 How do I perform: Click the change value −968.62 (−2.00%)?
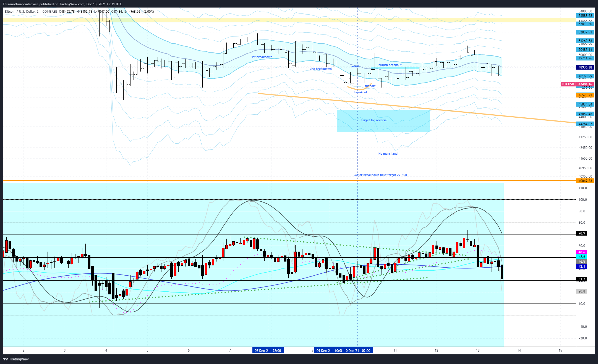click(x=141, y=12)
